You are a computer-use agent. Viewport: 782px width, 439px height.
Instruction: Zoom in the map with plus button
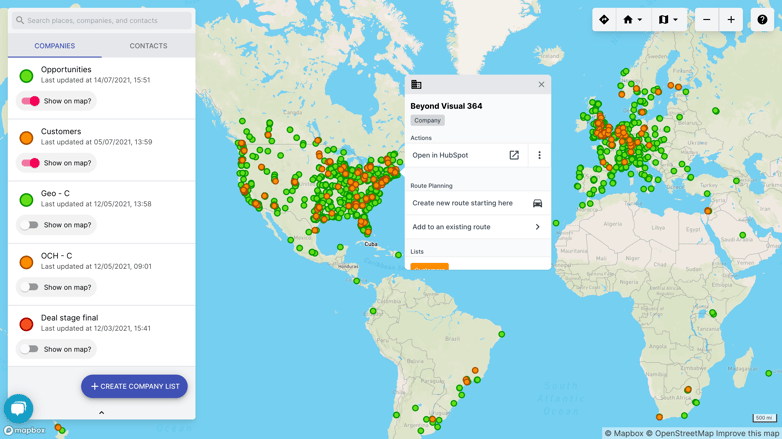pyautogui.click(x=731, y=19)
